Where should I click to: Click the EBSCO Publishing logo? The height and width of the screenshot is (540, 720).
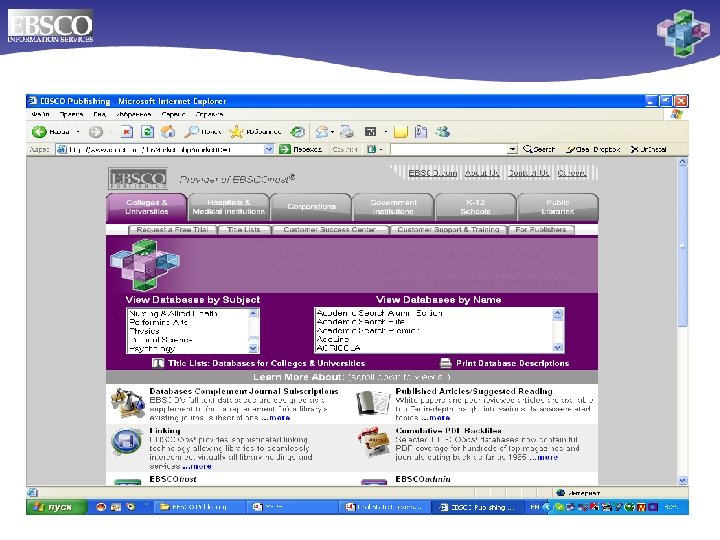click(138, 179)
